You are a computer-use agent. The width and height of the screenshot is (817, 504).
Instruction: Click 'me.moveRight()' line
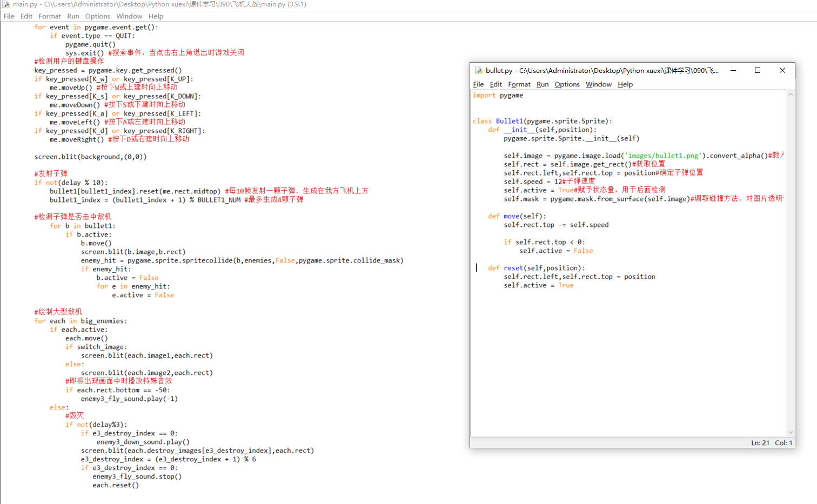tap(77, 139)
